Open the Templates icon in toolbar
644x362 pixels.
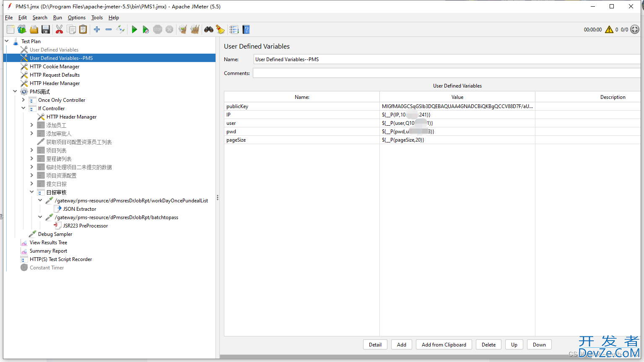pyautogui.click(x=22, y=29)
